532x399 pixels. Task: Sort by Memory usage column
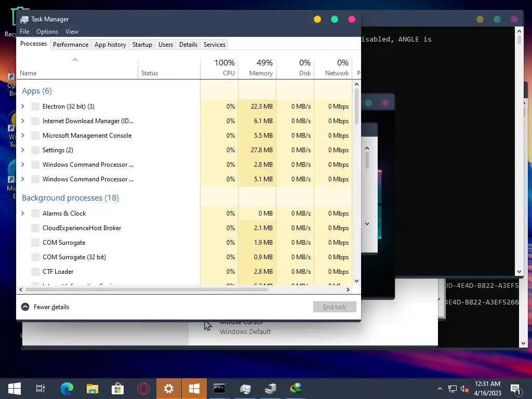(257, 68)
